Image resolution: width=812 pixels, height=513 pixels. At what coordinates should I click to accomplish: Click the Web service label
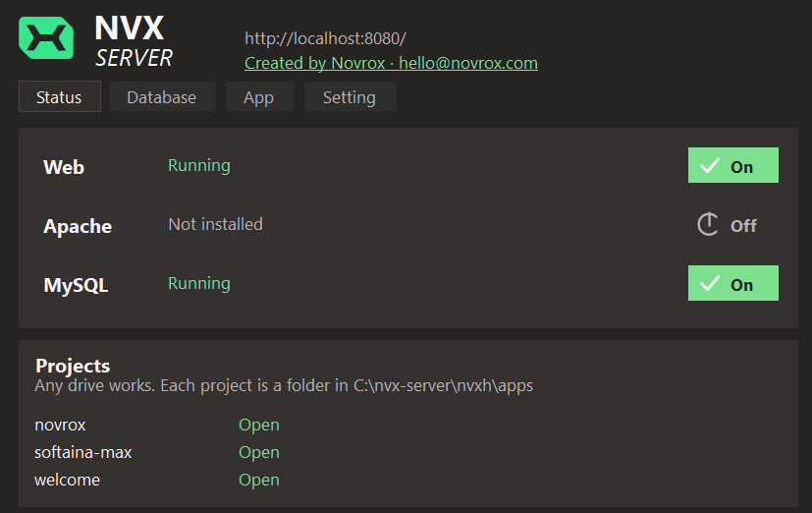click(64, 167)
